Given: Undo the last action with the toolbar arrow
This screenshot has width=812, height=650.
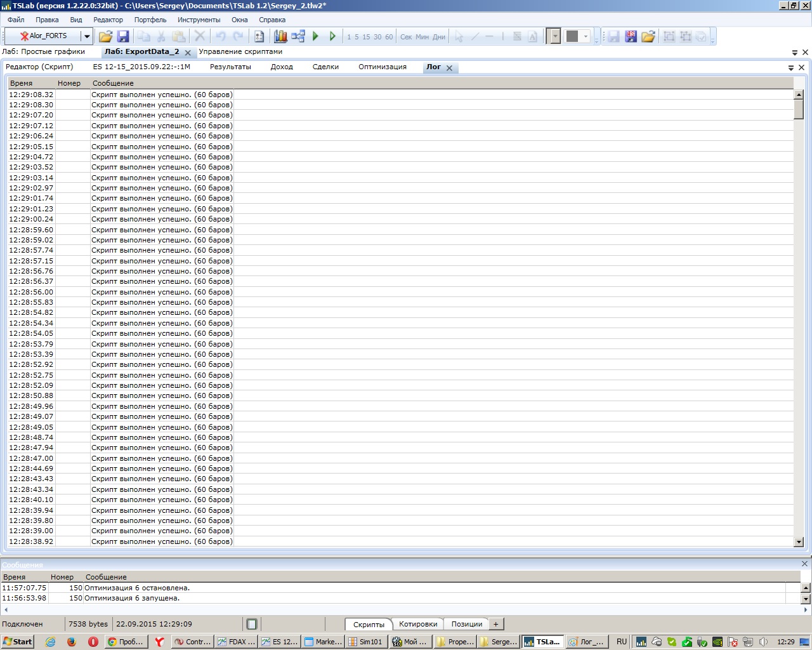Looking at the screenshot, I should point(221,36).
